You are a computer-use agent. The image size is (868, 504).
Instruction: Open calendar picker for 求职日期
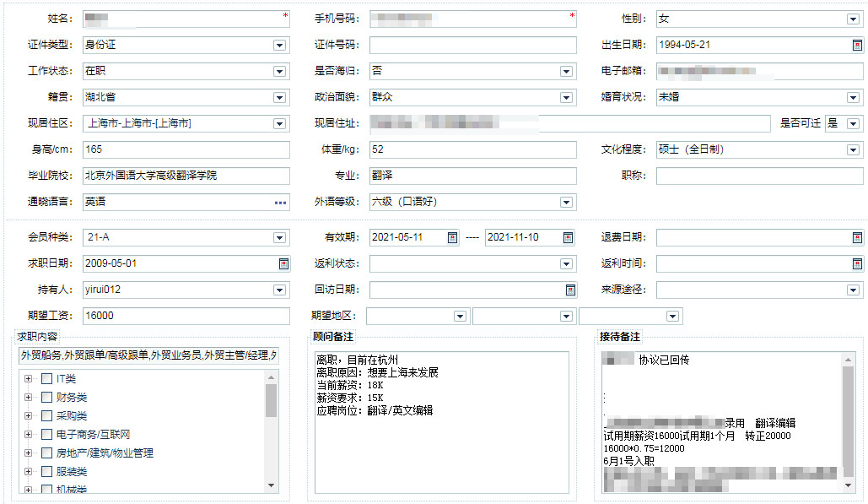click(x=283, y=263)
